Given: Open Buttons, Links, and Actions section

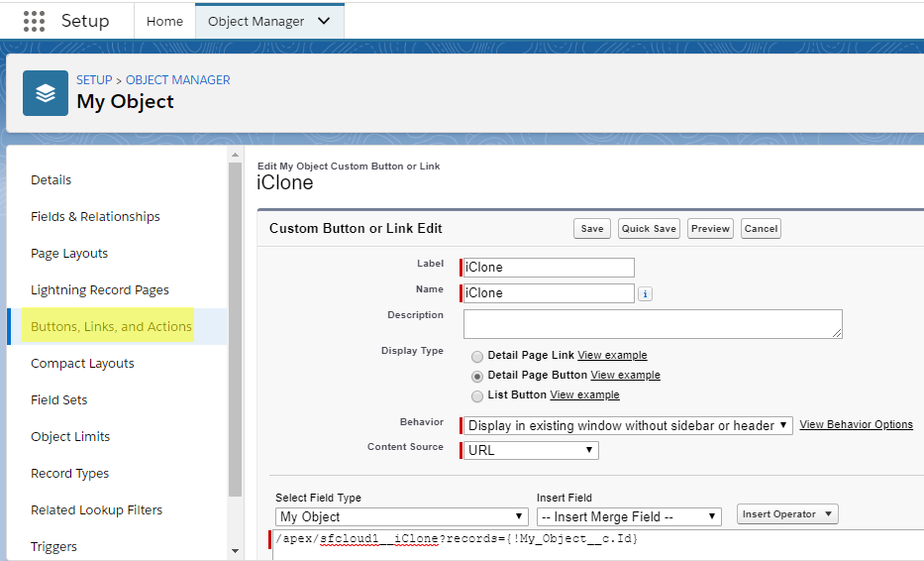Looking at the screenshot, I should (111, 326).
